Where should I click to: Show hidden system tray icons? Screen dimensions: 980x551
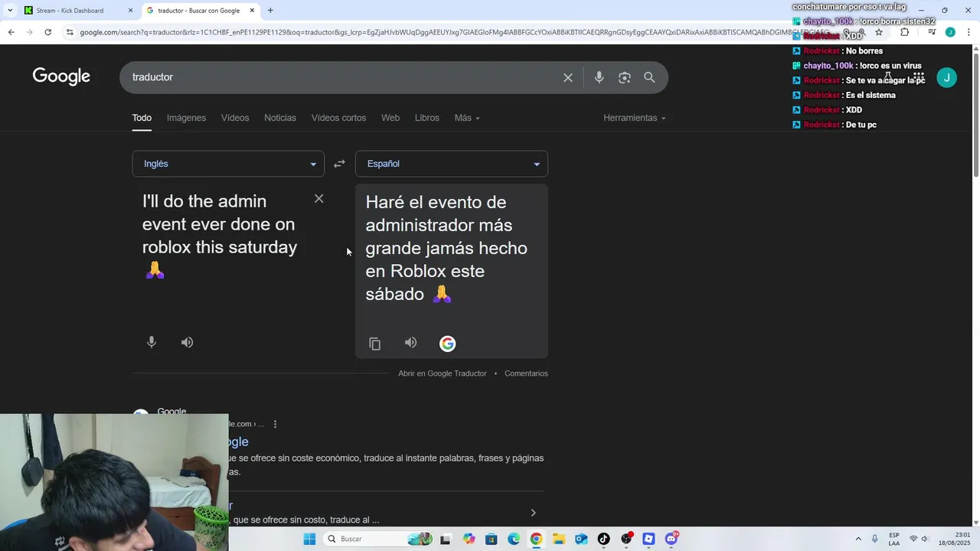[857, 539]
